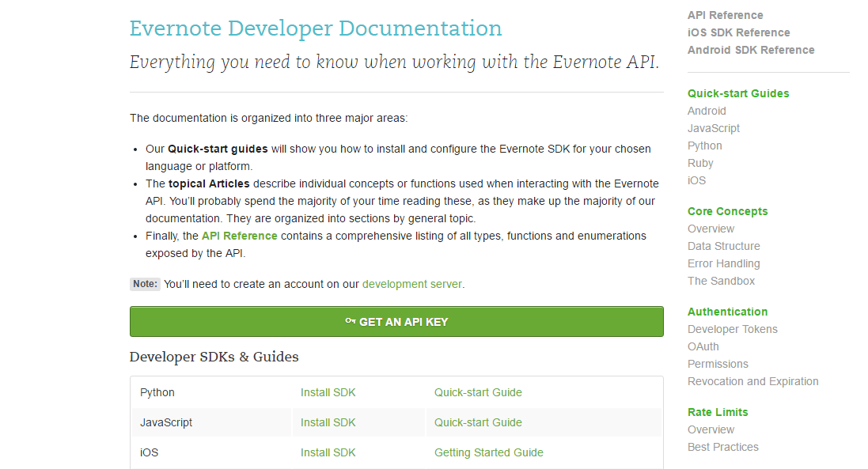Open the development server link in the note
This screenshot has width=868, height=469.
tap(411, 283)
